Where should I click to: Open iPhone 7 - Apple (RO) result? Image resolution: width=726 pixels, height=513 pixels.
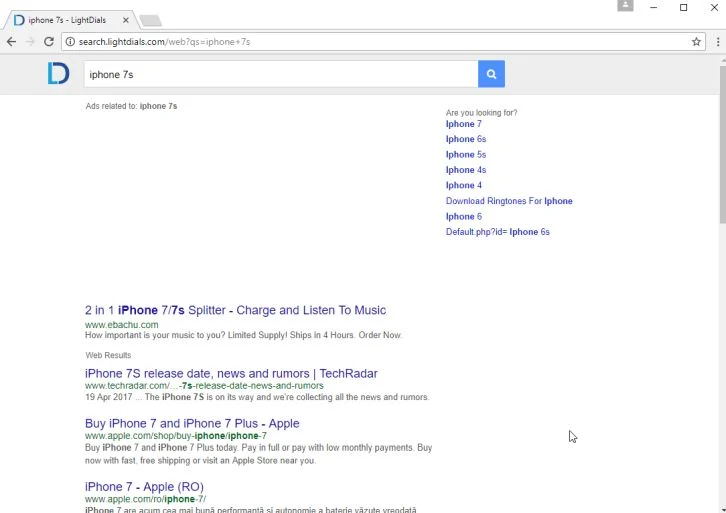(x=144, y=487)
